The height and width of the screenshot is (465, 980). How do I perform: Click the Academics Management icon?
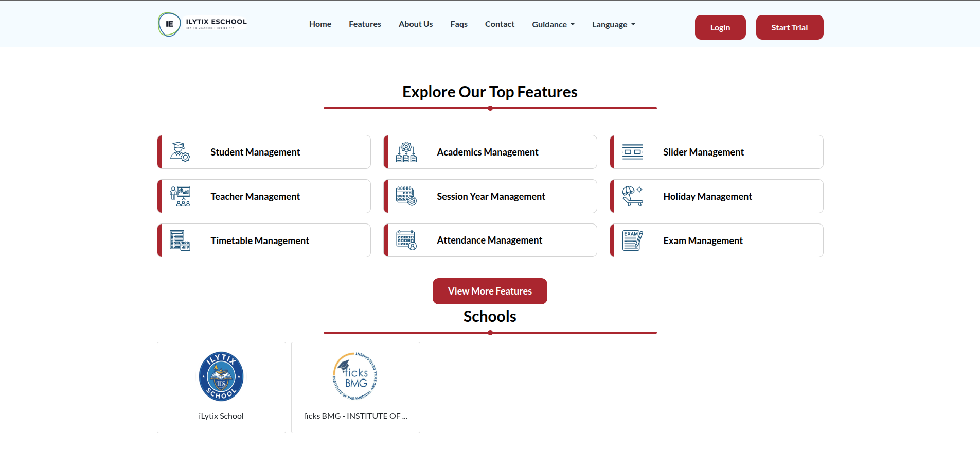pyautogui.click(x=406, y=152)
